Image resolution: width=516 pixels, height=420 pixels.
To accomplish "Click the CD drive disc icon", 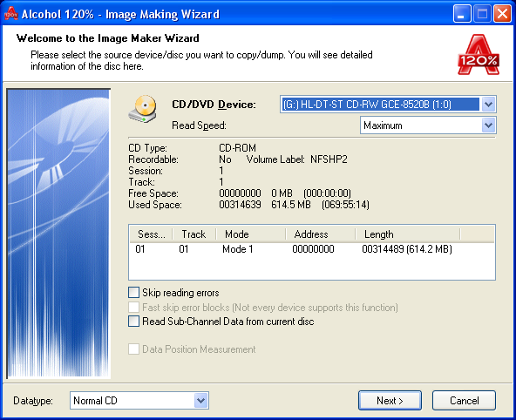I will coord(142,109).
